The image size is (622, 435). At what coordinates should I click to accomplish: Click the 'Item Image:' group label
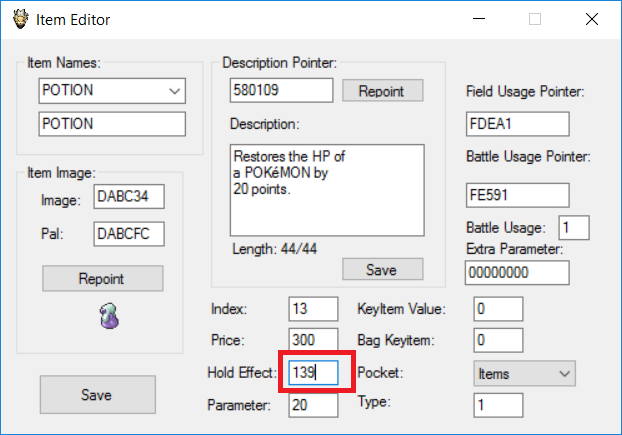tap(61, 173)
